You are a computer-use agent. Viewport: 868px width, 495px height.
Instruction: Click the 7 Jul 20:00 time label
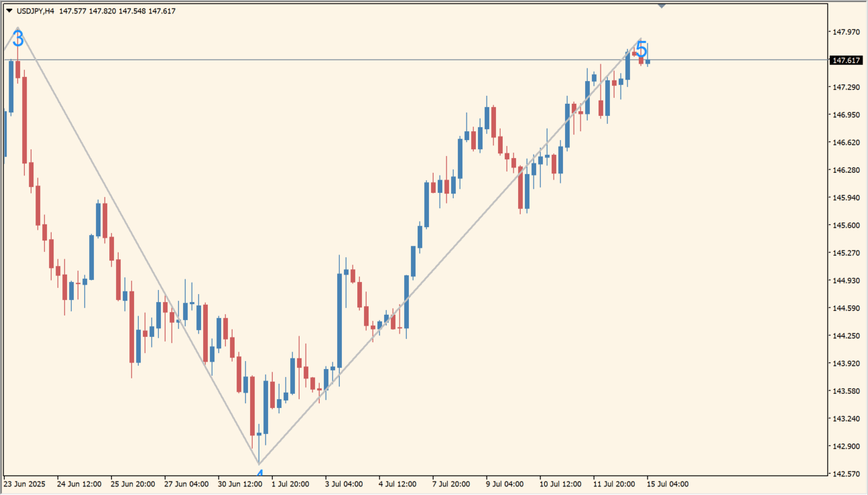(x=452, y=484)
